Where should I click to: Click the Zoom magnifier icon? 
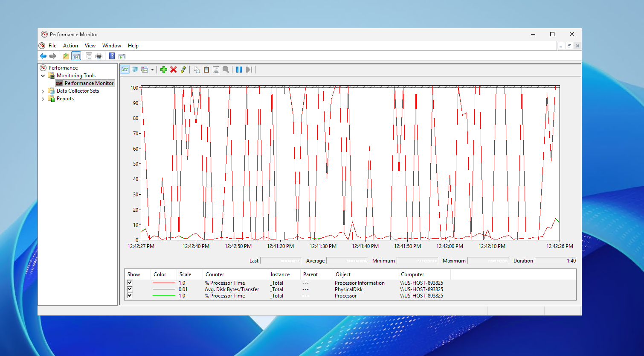(x=226, y=70)
